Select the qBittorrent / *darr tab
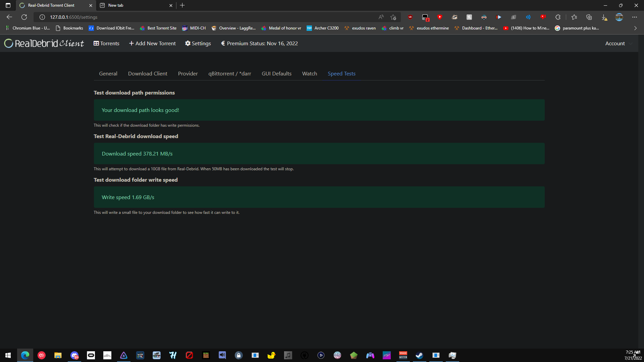This screenshot has width=644, height=362. (x=230, y=73)
